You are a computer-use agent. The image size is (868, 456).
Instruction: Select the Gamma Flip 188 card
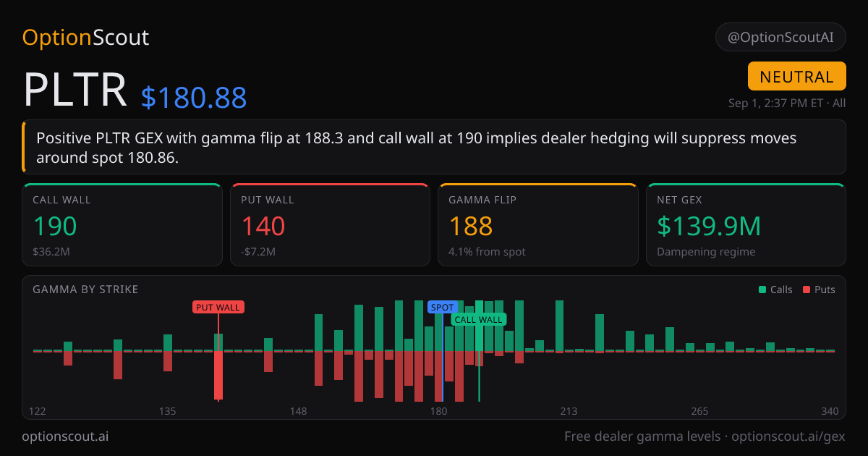point(538,225)
